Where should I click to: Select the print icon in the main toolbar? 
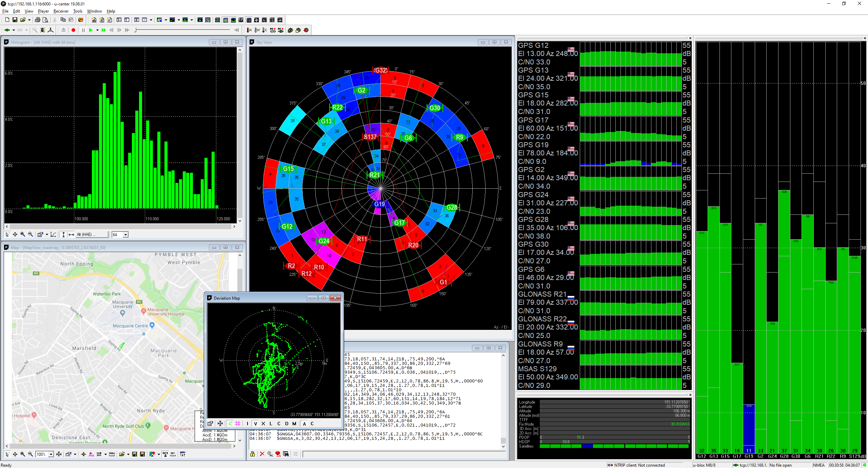click(x=37, y=20)
